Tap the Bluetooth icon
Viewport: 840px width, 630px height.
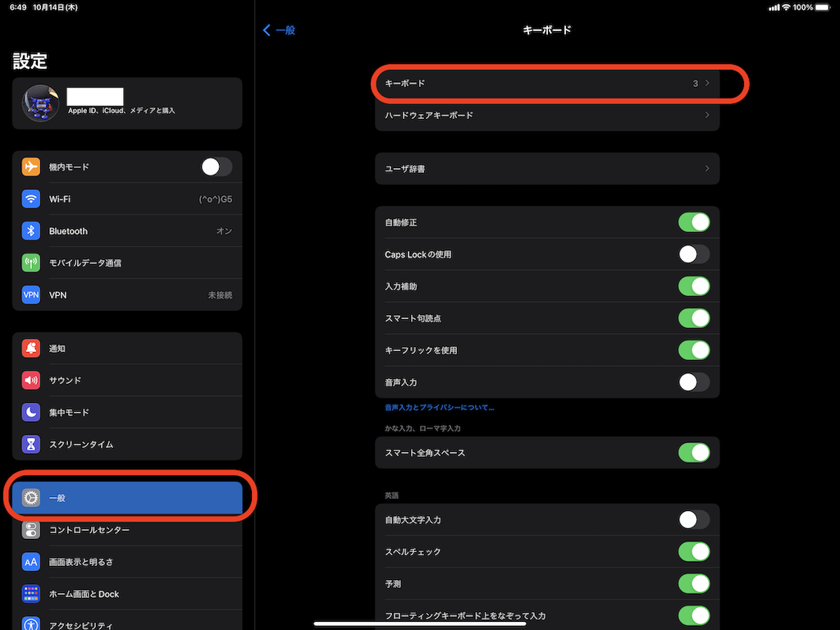pos(31,231)
